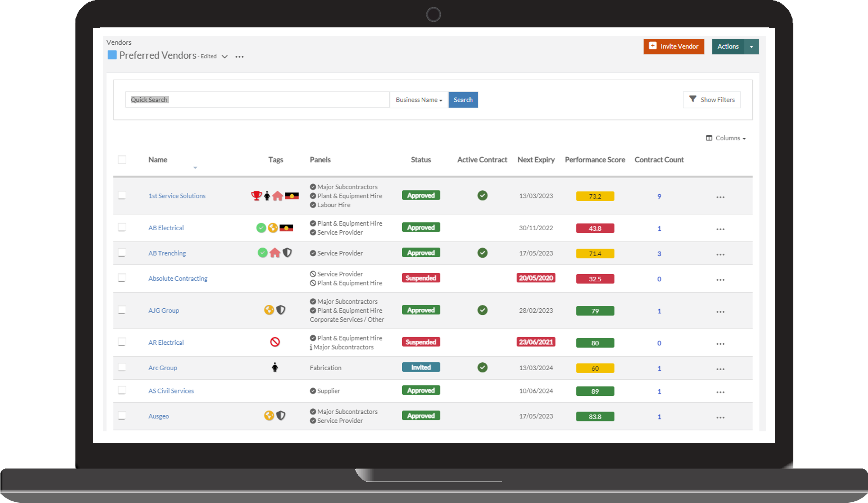Click the person tag icon in 1st Service Solutions row
This screenshot has width=868, height=503.
tap(267, 196)
